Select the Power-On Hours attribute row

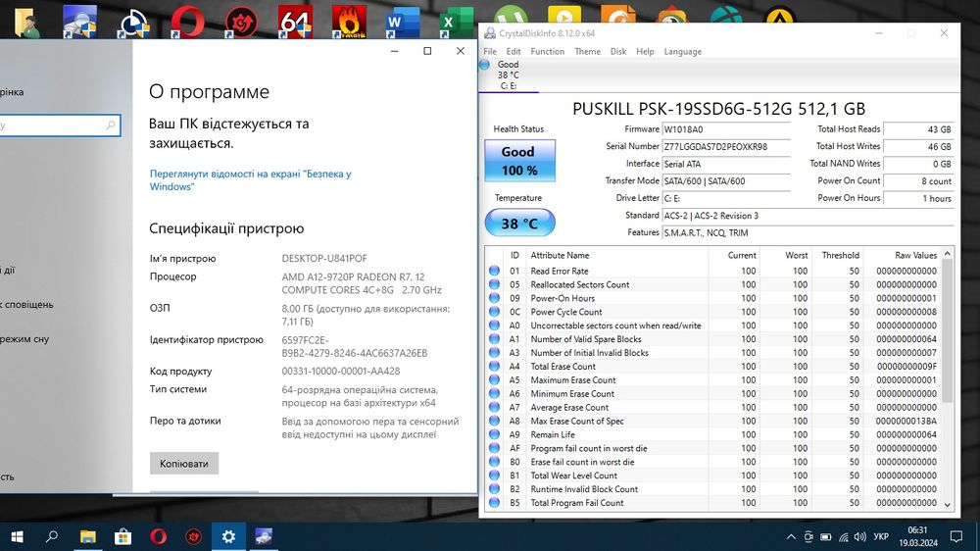pyautogui.click(x=712, y=298)
